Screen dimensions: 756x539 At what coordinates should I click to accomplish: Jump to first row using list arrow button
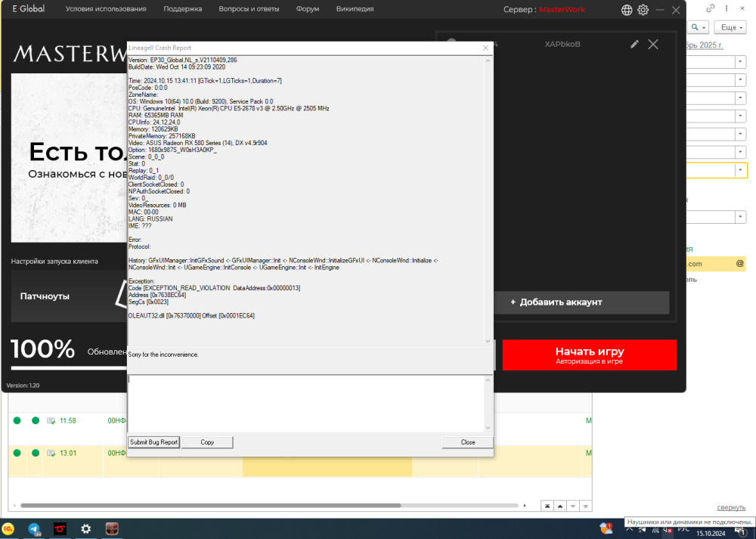547,506
